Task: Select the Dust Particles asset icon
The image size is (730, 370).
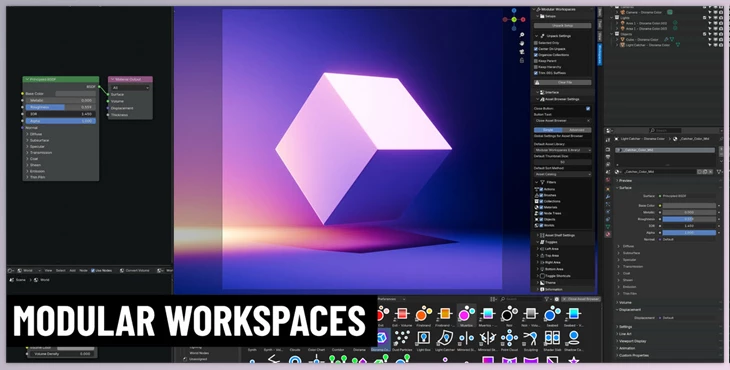Action: coord(402,338)
